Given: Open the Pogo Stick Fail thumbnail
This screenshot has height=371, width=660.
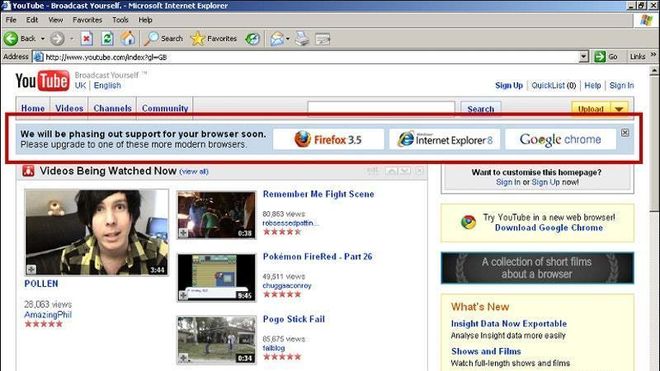Looking at the screenshot, I should pyautogui.click(x=216, y=339).
